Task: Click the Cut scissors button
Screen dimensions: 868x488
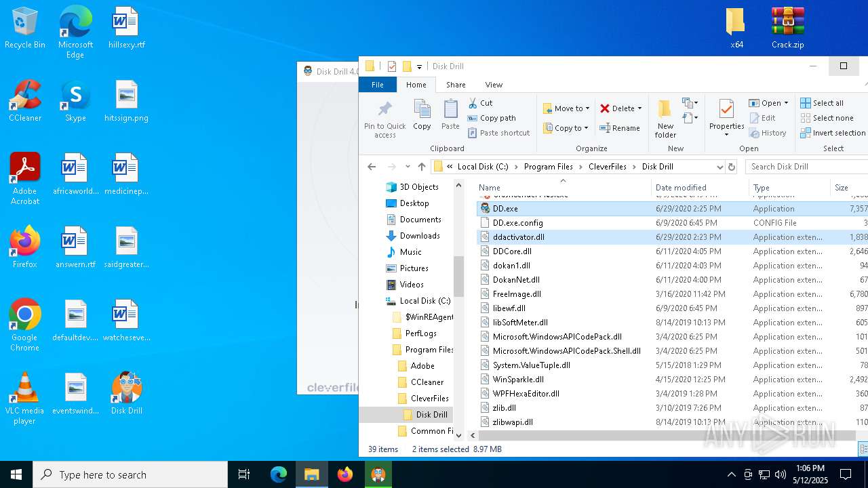Action: click(480, 103)
